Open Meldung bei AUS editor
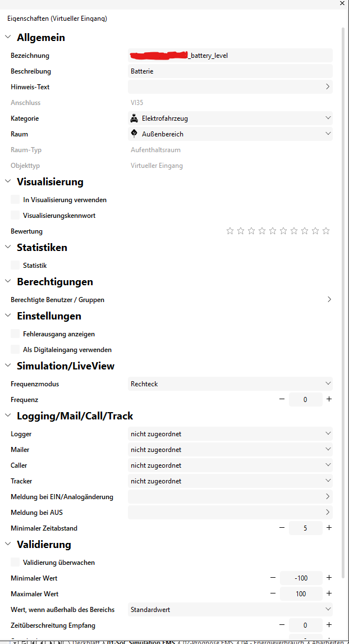 click(328, 512)
